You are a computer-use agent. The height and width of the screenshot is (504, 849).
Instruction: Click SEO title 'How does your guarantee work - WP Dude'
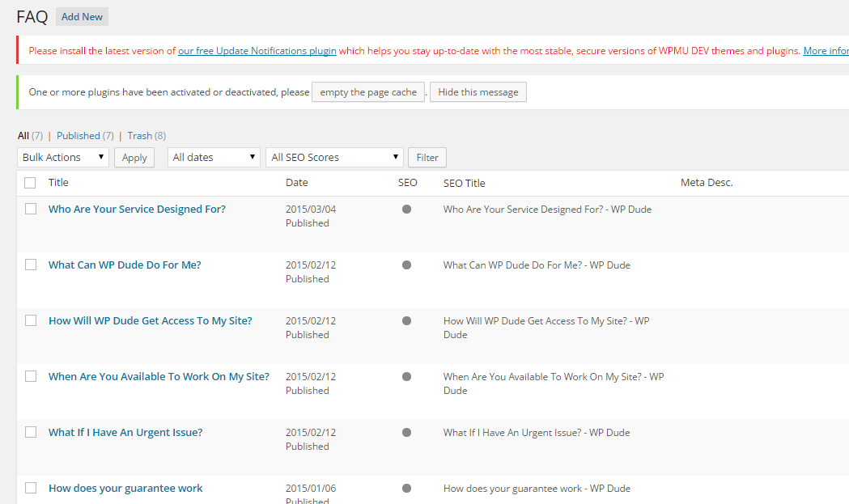click(537, 488)
